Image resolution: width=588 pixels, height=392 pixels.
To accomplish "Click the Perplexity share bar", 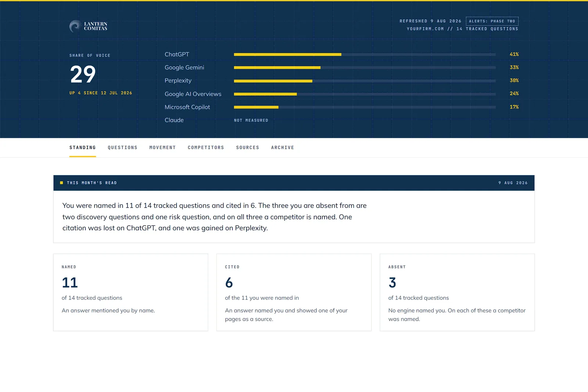I will [x=365, y=81].
